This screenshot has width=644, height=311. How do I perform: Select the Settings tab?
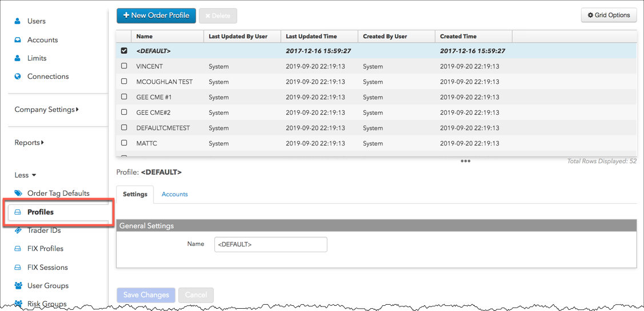[135, 194]
